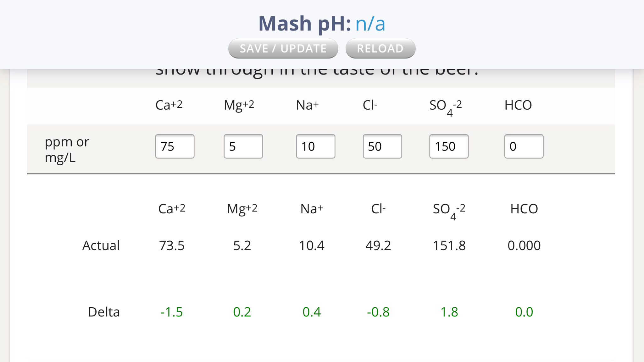The width and height of the screenshot is (644, 362).
Task: Click the Delta SO4 value 1.8
Action: pyautogui.click(x=449, y=312)
